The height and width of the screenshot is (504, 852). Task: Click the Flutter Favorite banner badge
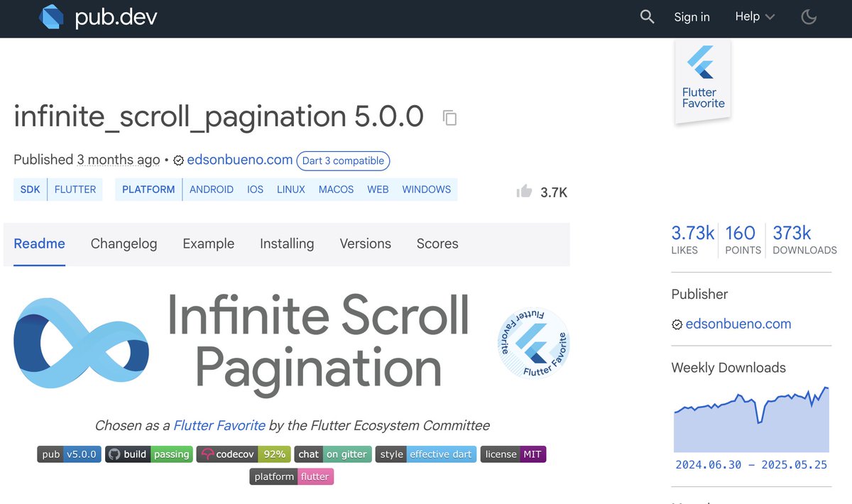point(702,82)
